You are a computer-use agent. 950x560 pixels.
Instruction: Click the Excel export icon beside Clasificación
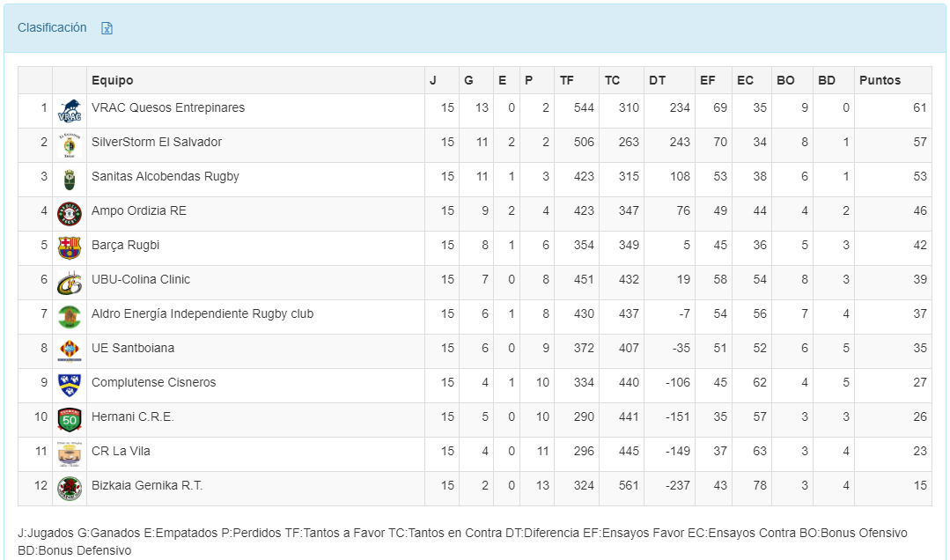(107, 28)
